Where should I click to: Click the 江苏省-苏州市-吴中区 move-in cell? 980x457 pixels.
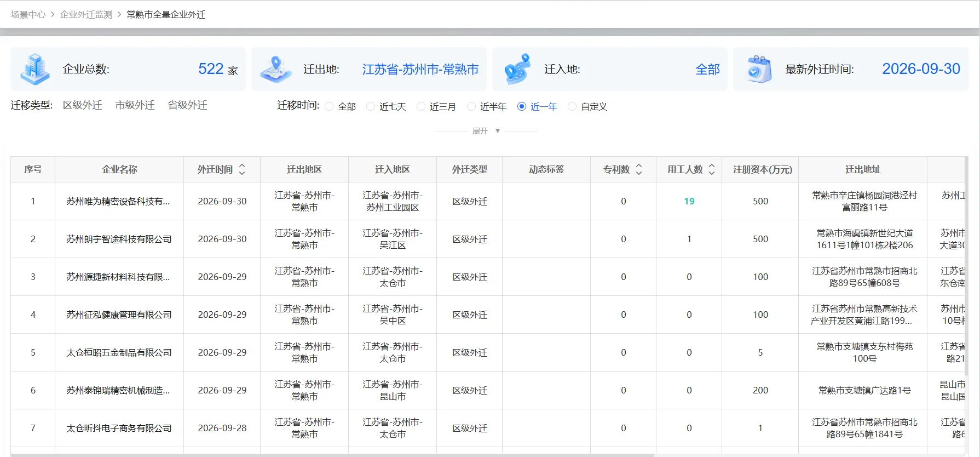pyautogui.click(x=393, y=315)
